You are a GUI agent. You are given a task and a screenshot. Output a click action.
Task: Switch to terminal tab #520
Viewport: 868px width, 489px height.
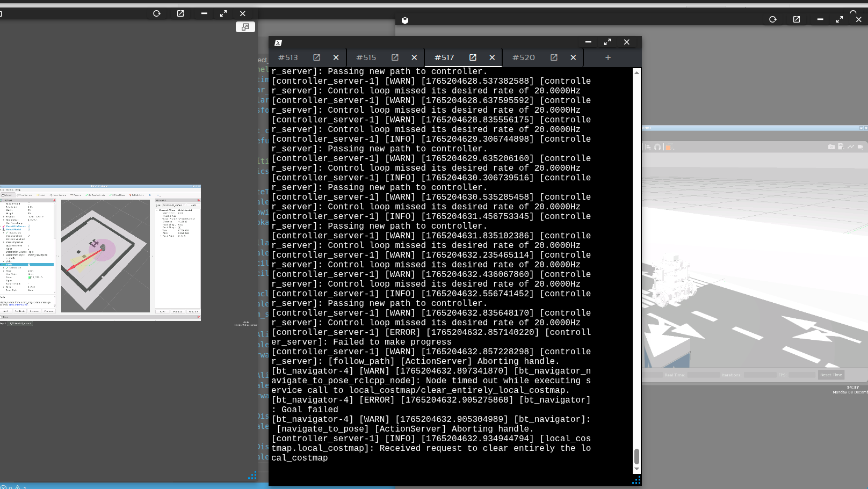coord(523,57)
